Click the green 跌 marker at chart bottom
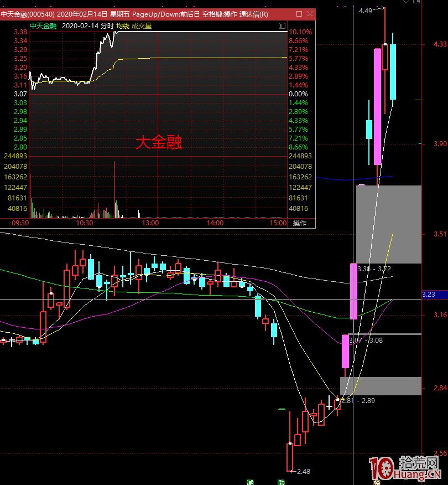This screenshot has width=448, height=485. click(281, 482)
